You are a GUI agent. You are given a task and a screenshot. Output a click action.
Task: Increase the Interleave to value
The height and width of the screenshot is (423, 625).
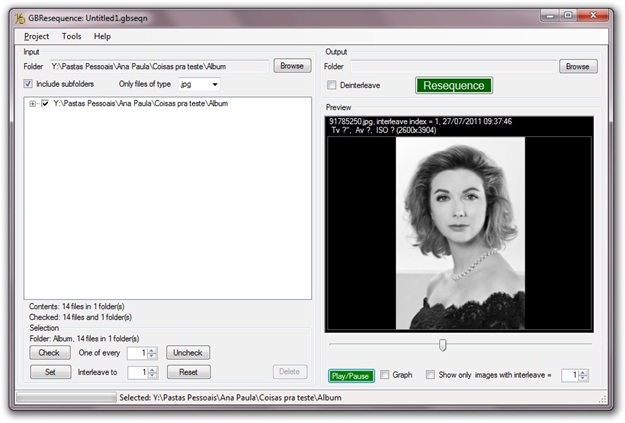coord(153,370)
